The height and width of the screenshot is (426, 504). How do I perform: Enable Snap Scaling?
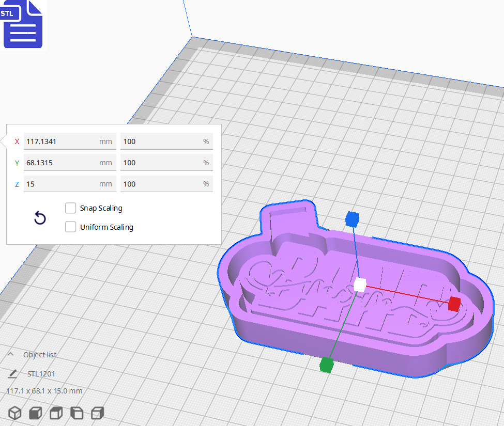coord(70,208)
